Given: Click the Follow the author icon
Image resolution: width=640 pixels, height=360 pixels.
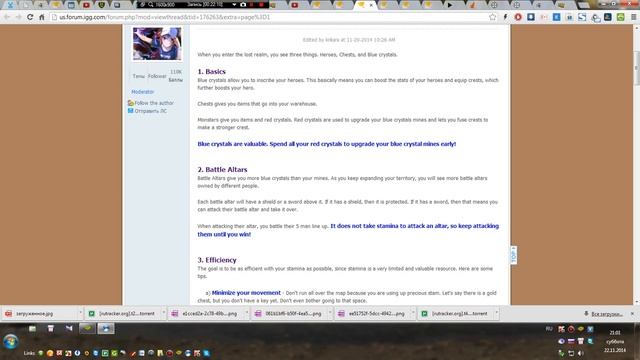Looking at the screenshot, I should (131, 103).
